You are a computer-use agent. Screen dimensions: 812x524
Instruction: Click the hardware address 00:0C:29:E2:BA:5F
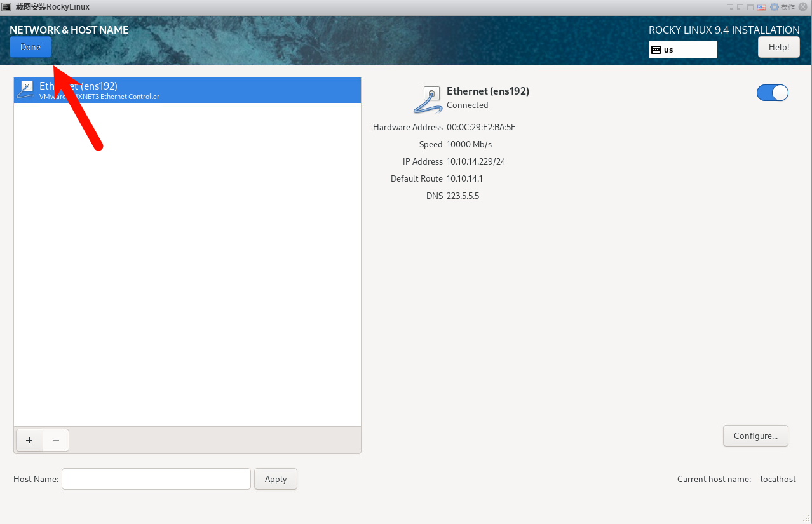tap(481, 127)
